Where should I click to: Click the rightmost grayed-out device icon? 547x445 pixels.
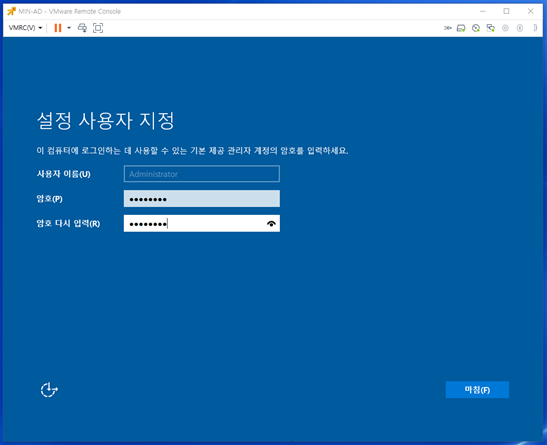pos(535,28)
